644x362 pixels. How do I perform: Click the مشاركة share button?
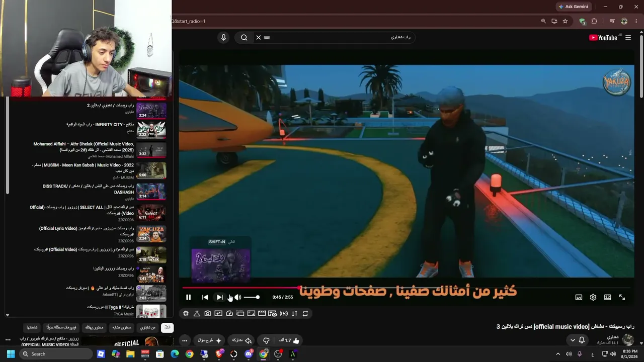pos(242,340)
